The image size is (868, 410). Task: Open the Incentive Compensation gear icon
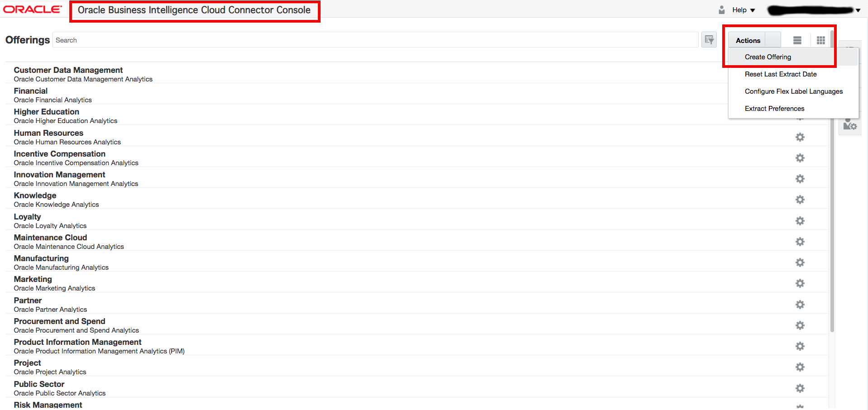800,158
